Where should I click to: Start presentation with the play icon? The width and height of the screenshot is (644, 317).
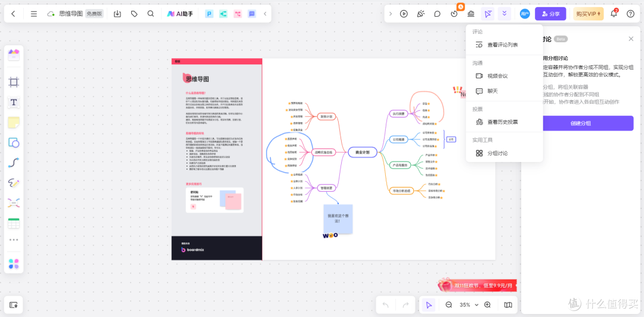[x=404, y=14]
